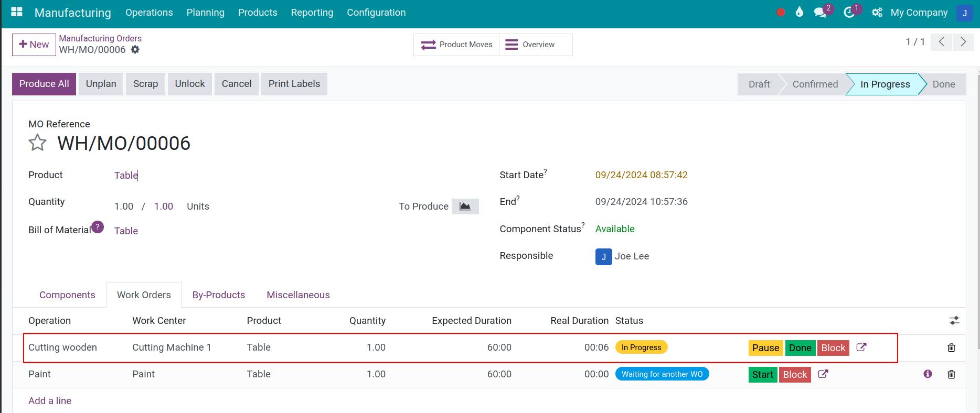The height and width of the screenshot is (413, 980).
Task: Click Cutting Machine 1 work center cell
Action: (x=172, y=347)
